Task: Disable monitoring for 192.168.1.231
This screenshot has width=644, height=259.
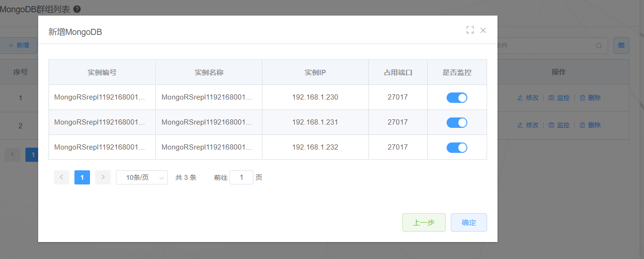Action: [457, 123]
